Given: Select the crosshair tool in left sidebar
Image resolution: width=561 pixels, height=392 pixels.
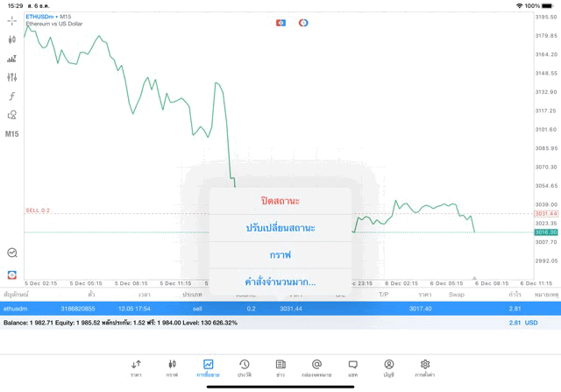Looking at the screenshot, I should tap(12, 21).
